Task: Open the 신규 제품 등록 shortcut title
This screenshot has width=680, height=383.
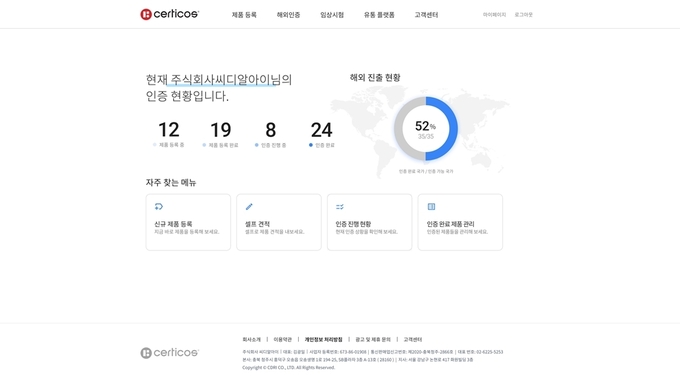Action: coord(173,224)
